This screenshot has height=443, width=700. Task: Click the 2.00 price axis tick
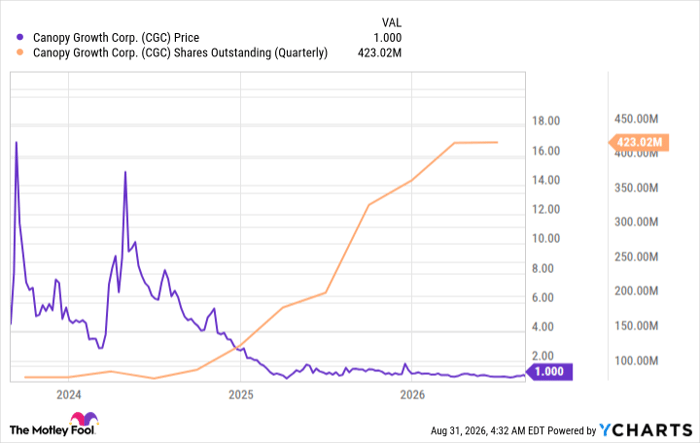543,356
